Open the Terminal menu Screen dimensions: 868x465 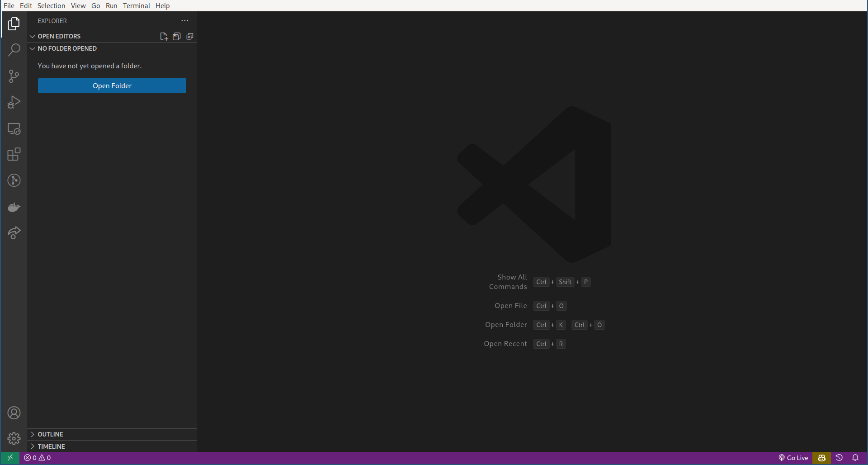click(x=136, y=5)
